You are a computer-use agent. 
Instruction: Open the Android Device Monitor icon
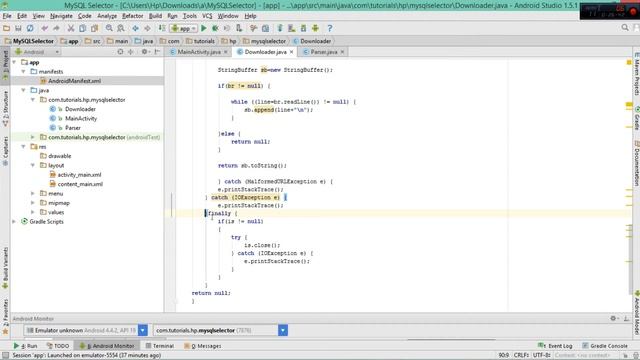(315, 28)
